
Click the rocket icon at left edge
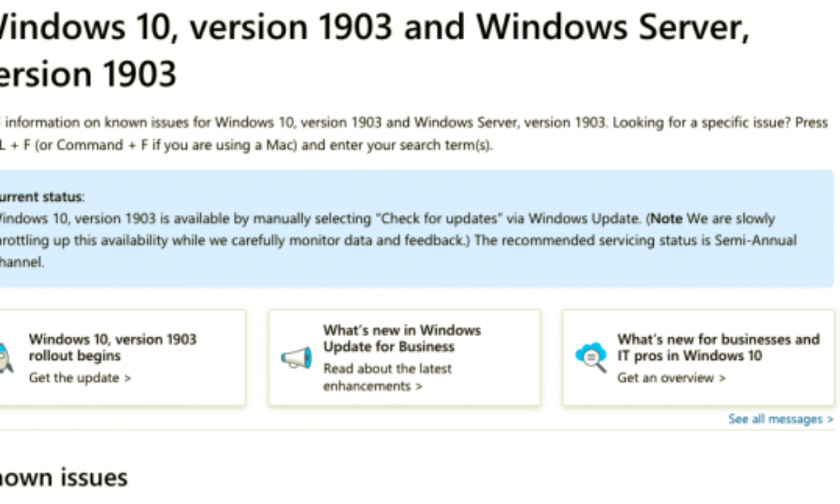pyautogui.click(x=3, y=358)
